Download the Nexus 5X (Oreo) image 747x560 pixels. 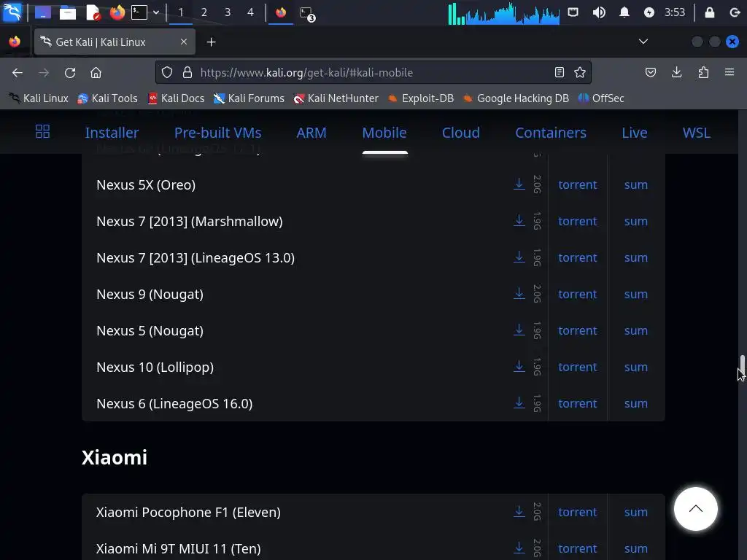pyautogui.click(x=519, y=184)
